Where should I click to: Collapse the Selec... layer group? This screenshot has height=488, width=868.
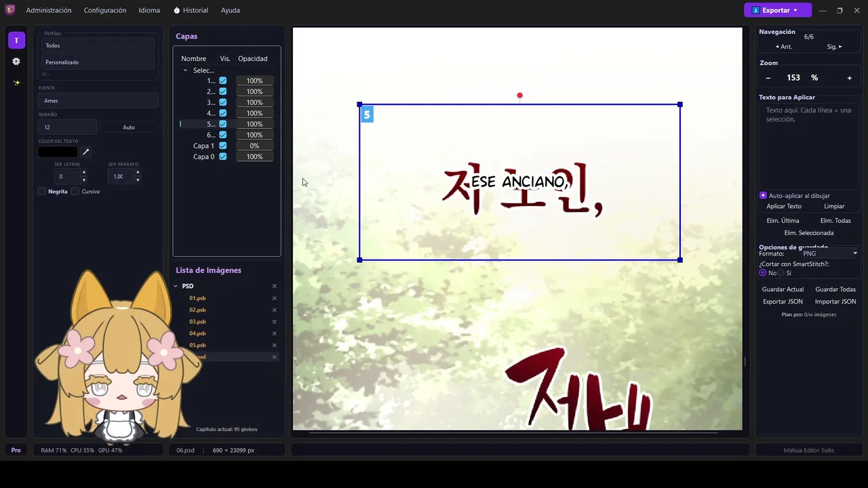point(185,70)
